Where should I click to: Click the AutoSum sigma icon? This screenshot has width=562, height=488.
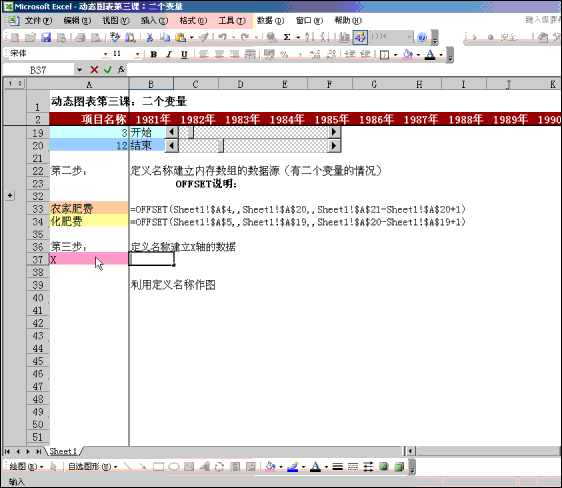287,37
